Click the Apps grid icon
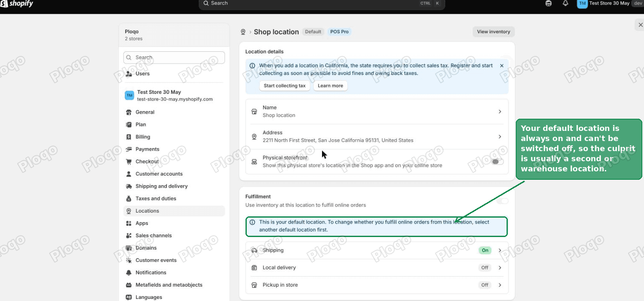Screen dimensions: 644x301 129,223
